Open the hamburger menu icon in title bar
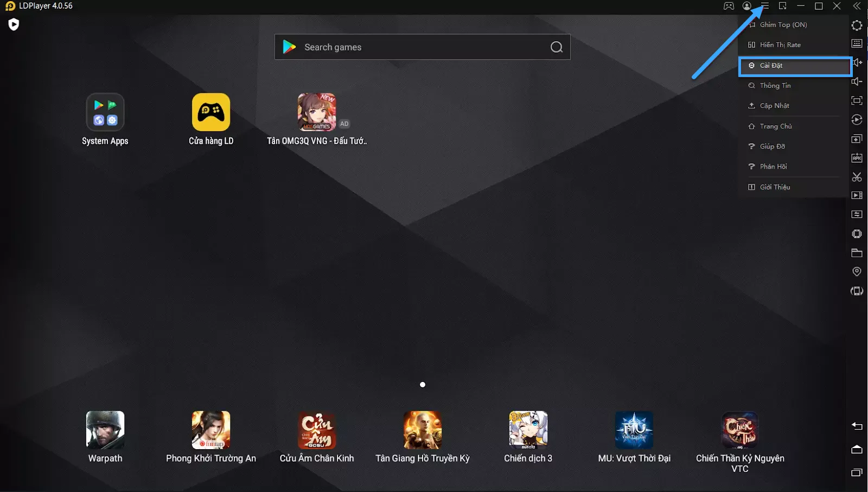This screenshot has height=492, width=868. click(765, 6)
